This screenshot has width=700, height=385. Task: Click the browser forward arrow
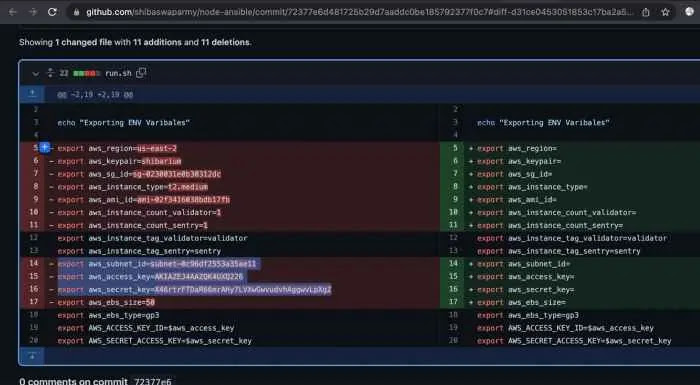coord(33,12)
